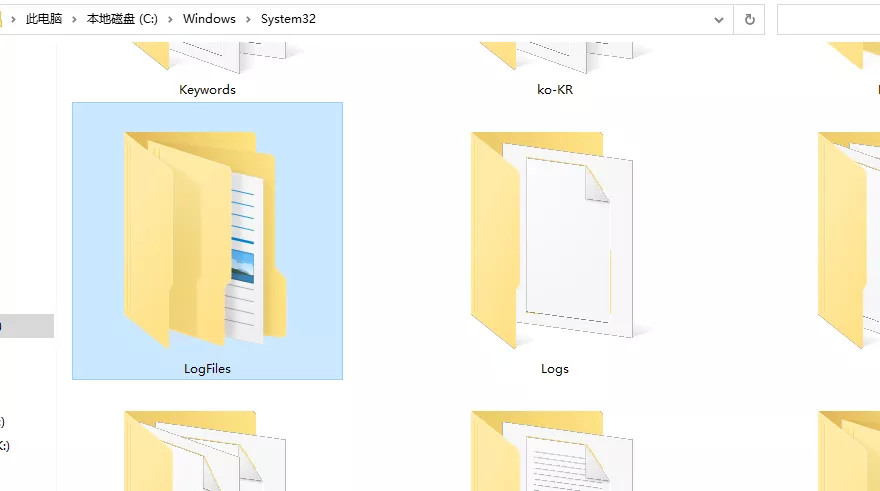Click the Logs folder name text
This screenshot has width=880, height=491.
pos(554,369)
